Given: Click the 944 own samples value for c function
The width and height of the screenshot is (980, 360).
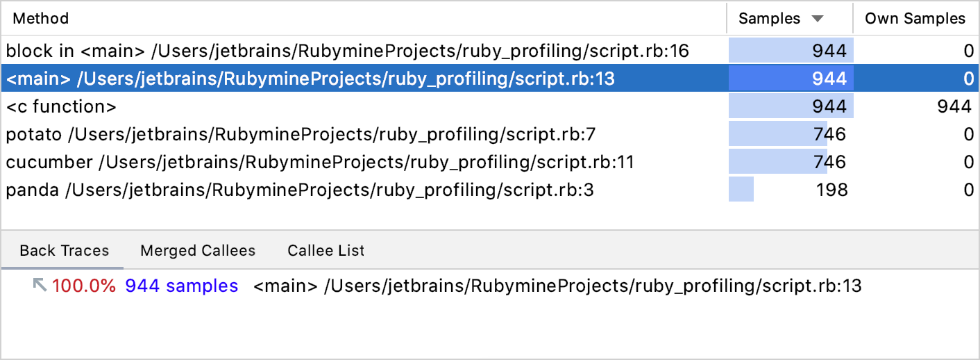Looking at the screenshot, I should (x=954, y=107).
